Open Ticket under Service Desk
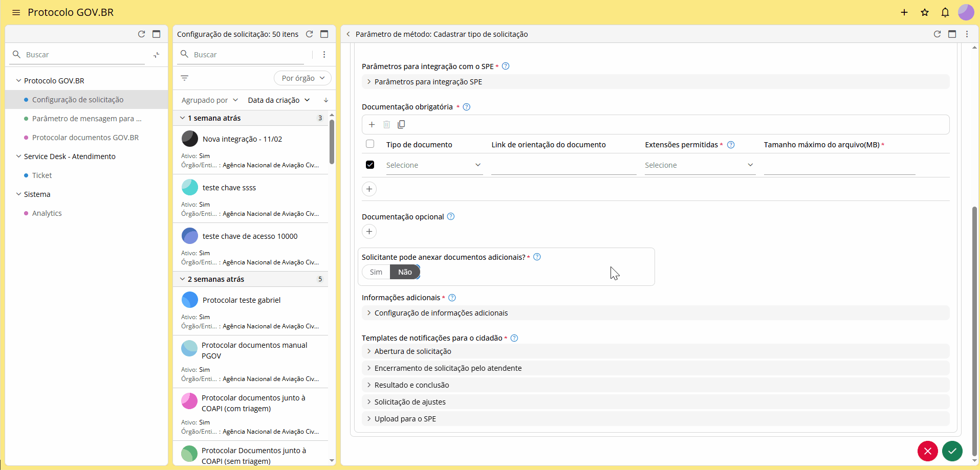Image resolution: width=980 pixels, height=470 pixels. click(x=86, y=175)
